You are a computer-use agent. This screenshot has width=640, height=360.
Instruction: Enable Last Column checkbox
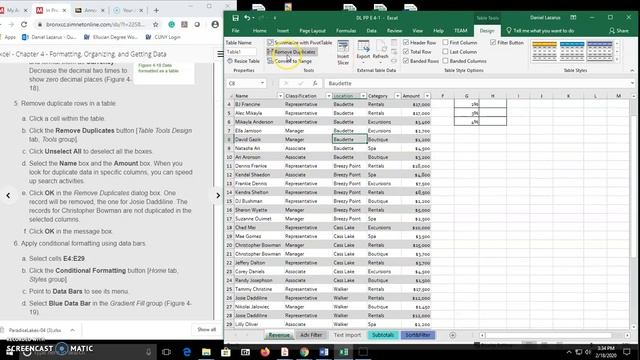pos(446,52)
